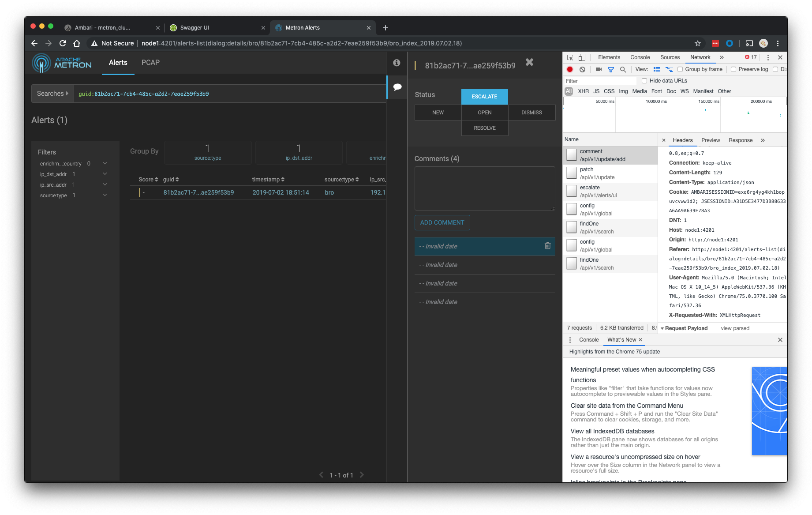Open the Searches dropdown
This screenshot has width=812, height=515.
pos(52,94)
